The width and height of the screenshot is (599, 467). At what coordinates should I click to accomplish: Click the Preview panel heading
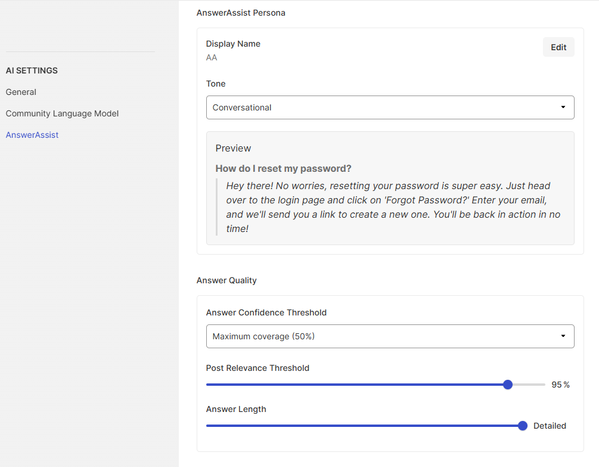coord(233,148)
